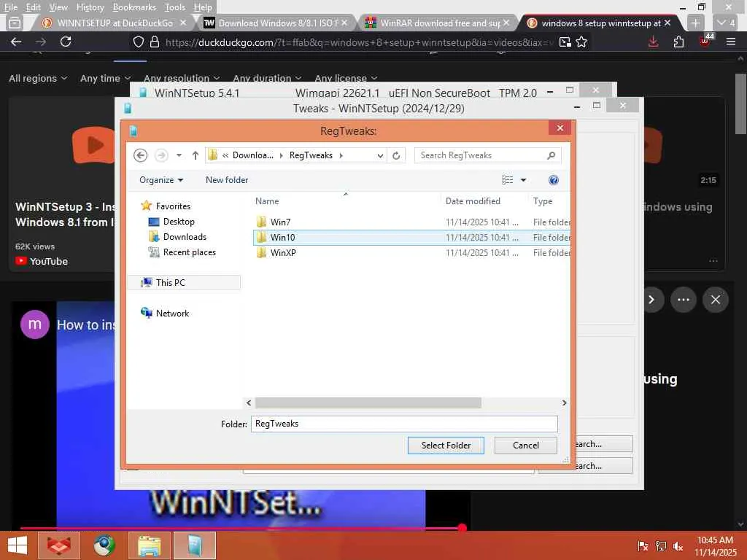
Task: Click the file list horizontal scrollbar thumb
Action: [368, 402]
